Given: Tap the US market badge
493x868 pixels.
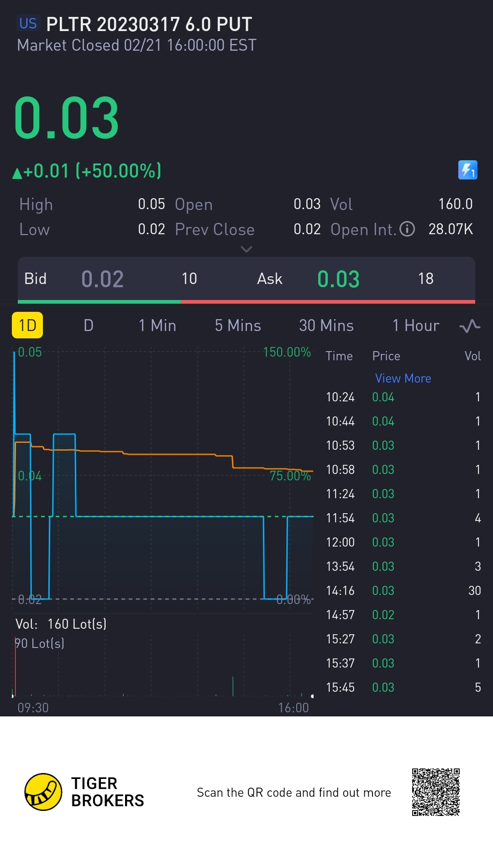Looking at the screenshot, I should (x=28, y=23).
